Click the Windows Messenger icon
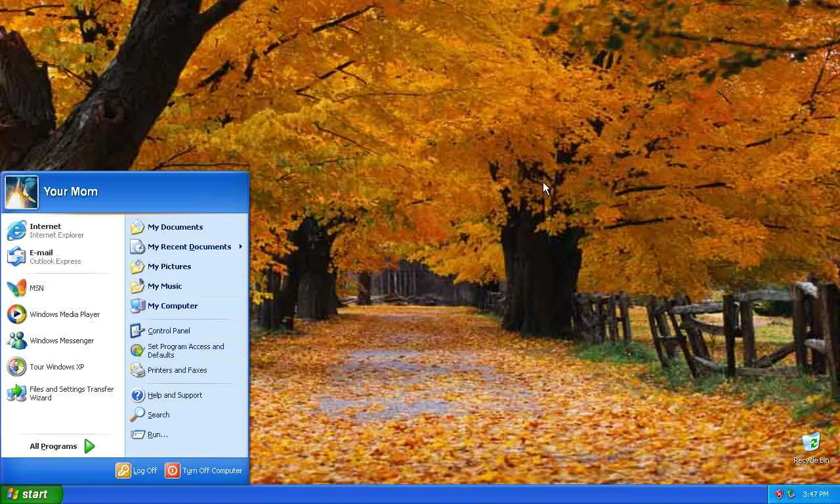 click(x=16, y=341)
